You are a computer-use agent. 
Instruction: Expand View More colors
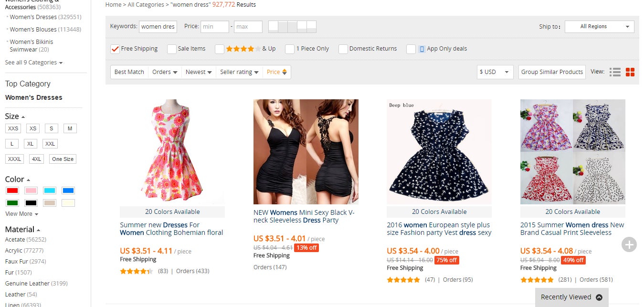point(21,214)
